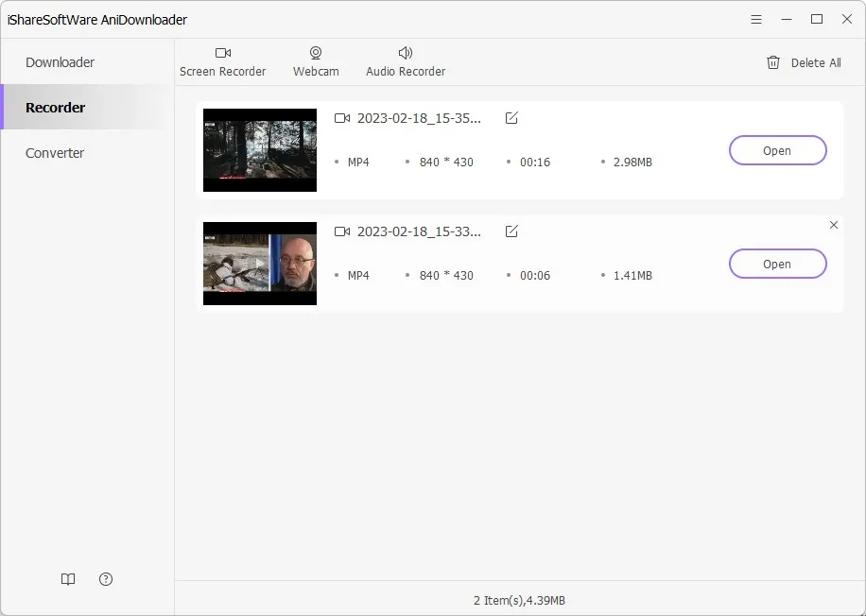Switch to the Downloader section
Image resolution: width=866 pixels, height=616 pixels.
60,62
